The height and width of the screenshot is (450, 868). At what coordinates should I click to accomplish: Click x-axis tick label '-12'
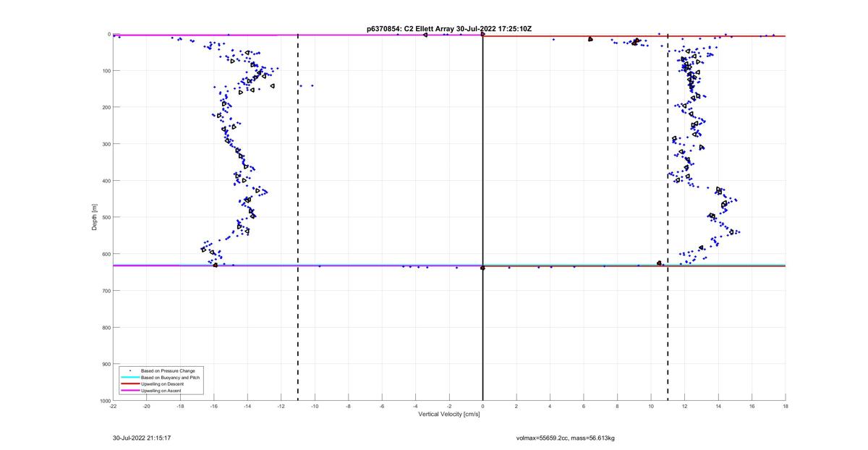click(281, 407)
